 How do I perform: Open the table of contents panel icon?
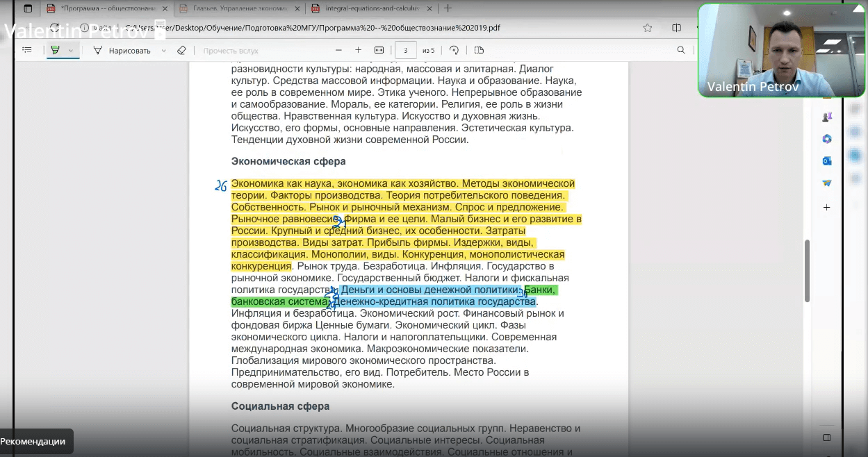click(x=27, y=50)
